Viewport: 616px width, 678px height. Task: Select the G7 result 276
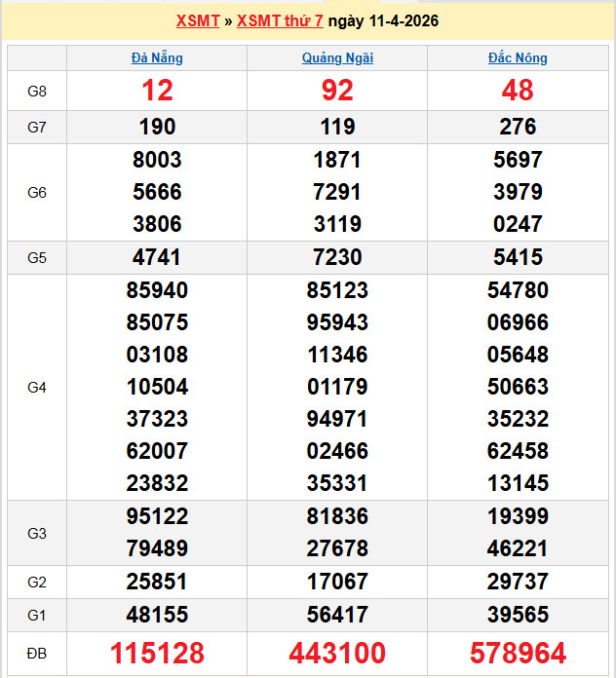pyautogui.click(x=518, y=127)
